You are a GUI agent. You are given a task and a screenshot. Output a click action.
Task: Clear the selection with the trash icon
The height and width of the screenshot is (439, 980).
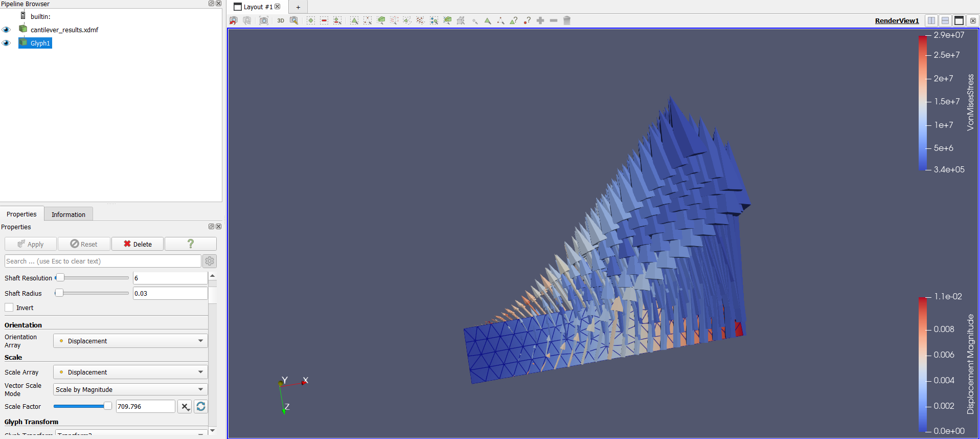click(567, 20)
